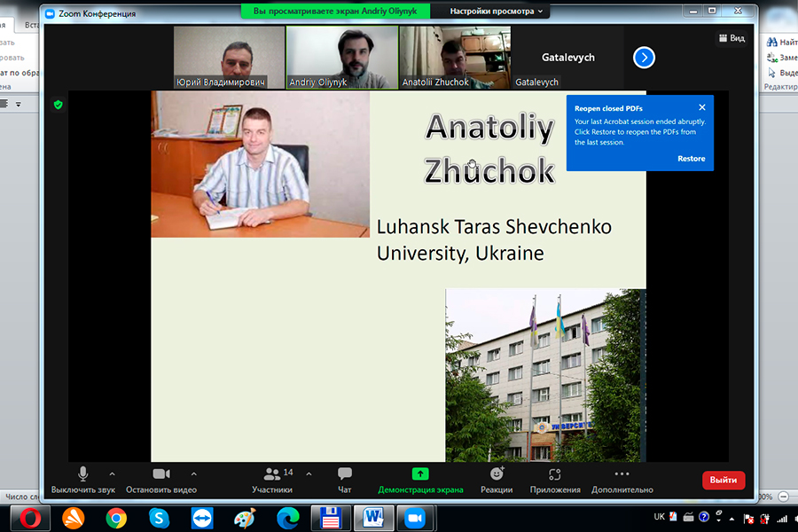
Task: Select Andriy Oliynyk video thumbnail
Action: 342,58
